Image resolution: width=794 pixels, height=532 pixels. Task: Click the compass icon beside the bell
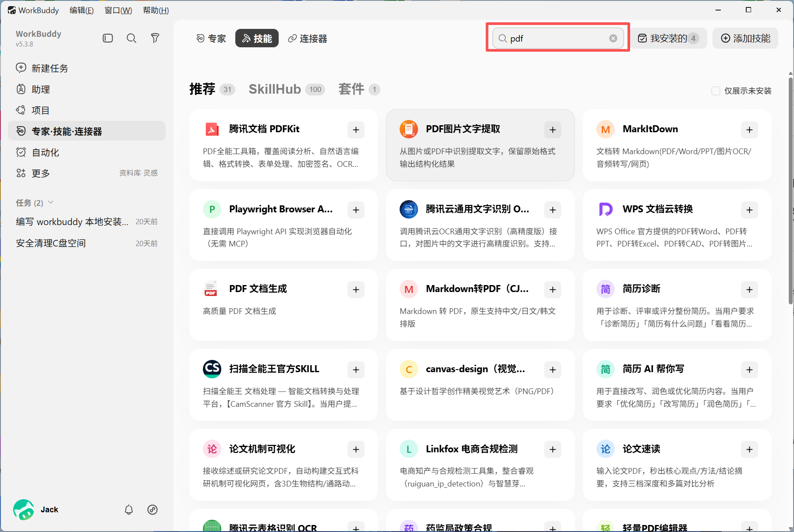click(x=152, y=509)
